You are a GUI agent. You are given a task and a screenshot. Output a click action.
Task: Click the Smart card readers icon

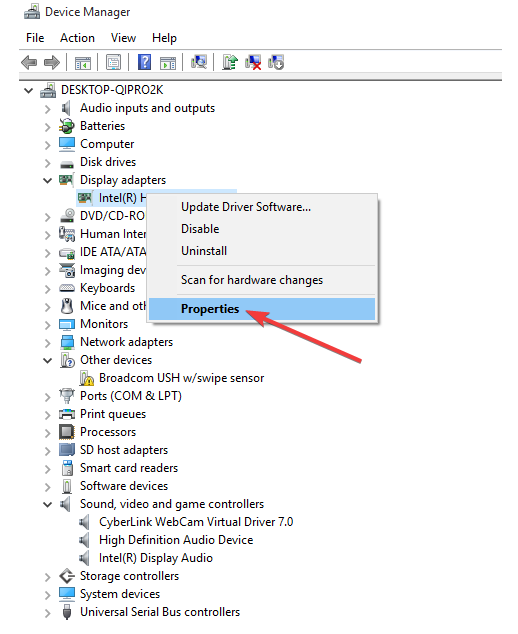(x=67, y=468)
